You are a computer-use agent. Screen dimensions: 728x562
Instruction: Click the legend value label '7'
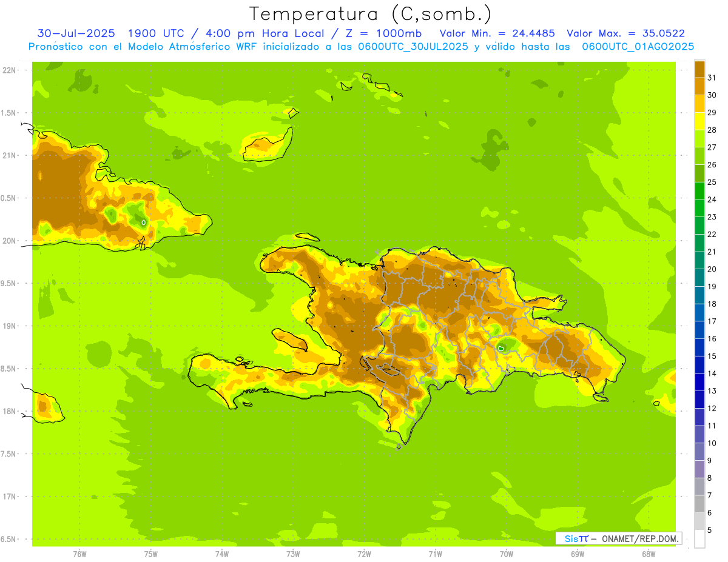(x=710, y=495)
